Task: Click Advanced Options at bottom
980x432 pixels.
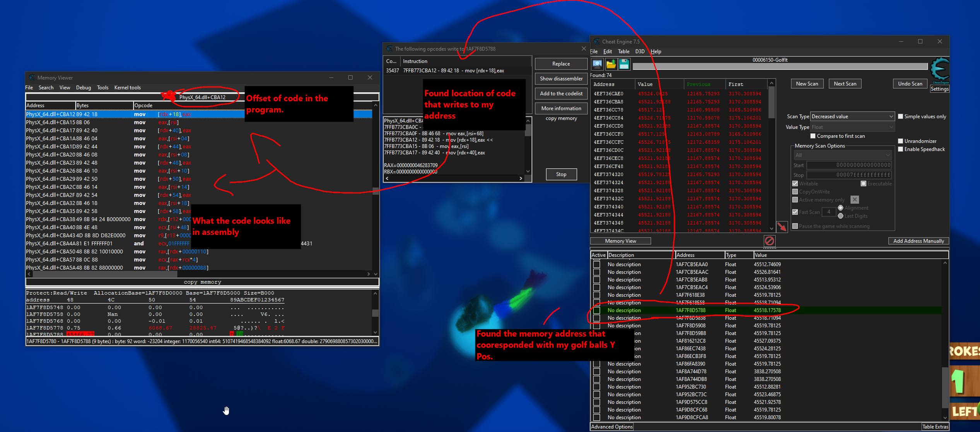Action: click(x=612, y=427)
